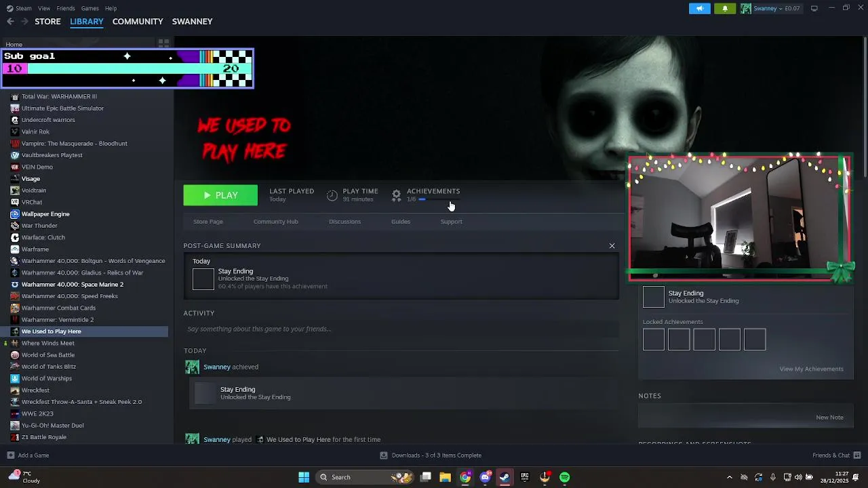Viewport: 868px width, 488px height.
Task: Select World of Warships in library
Action: tap(47, 379)
